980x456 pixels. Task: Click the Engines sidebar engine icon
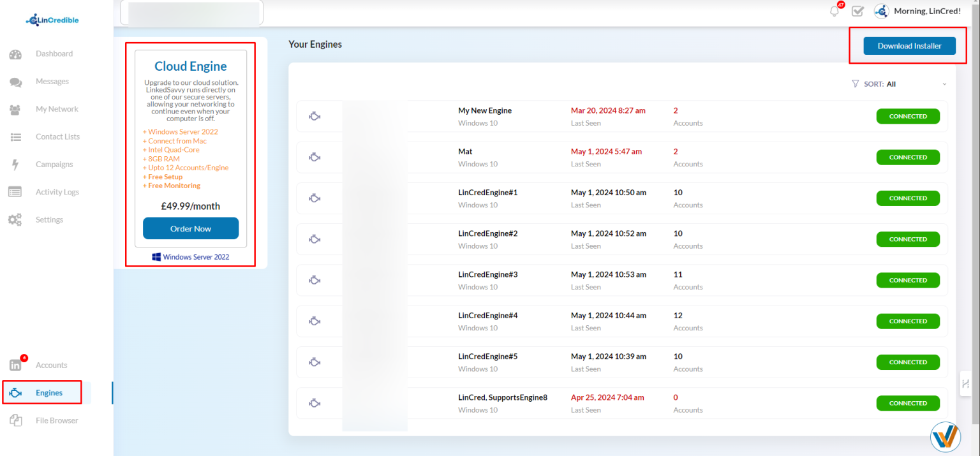coord(15,393)
